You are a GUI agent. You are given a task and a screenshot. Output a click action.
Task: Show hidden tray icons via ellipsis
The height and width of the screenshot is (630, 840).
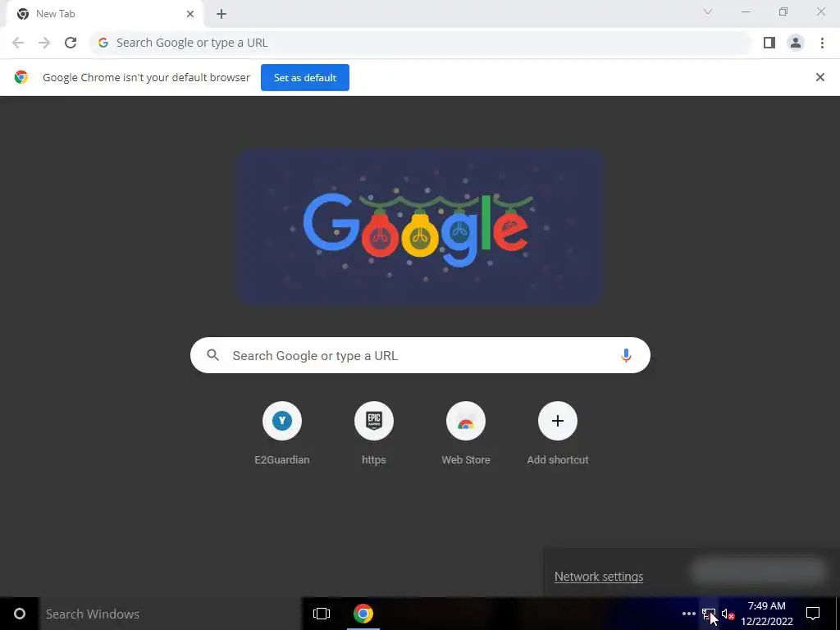click(x=689, y=614)
